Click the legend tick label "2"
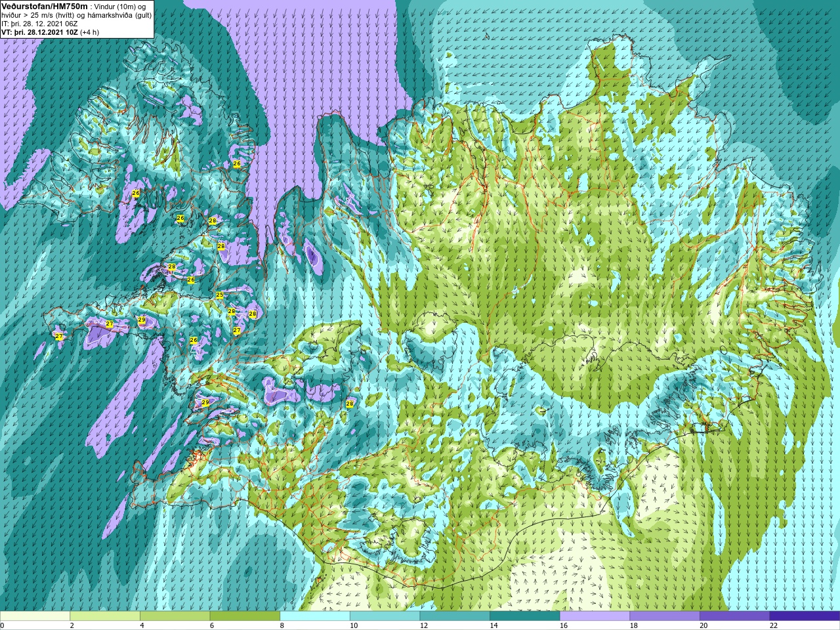840x630 pixels. click(72, 626)
